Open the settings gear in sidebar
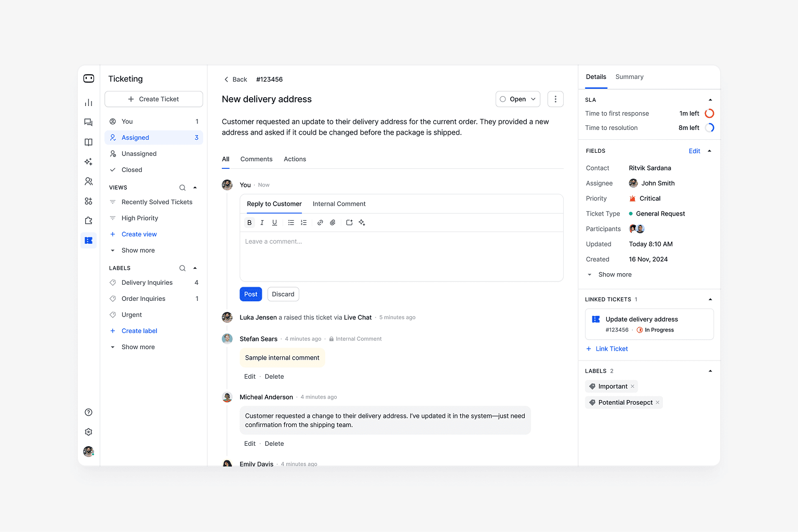Image resolution: width=798 pixels, height=532 pixels. (88, 432)
